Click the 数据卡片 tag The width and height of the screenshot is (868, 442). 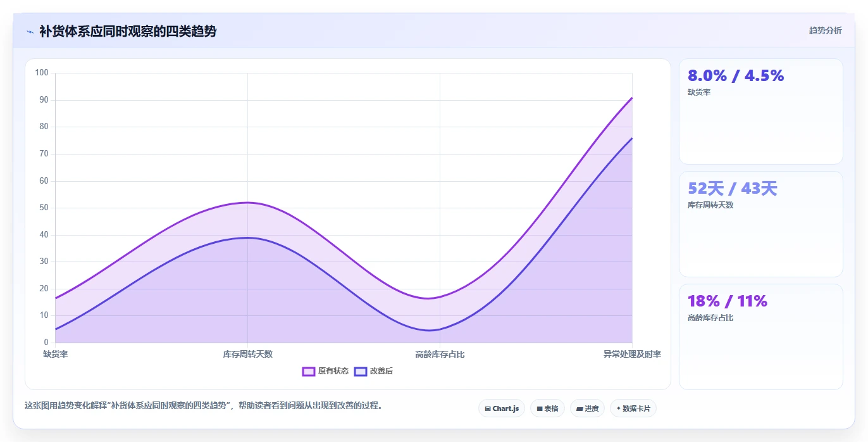click(633, 408)
